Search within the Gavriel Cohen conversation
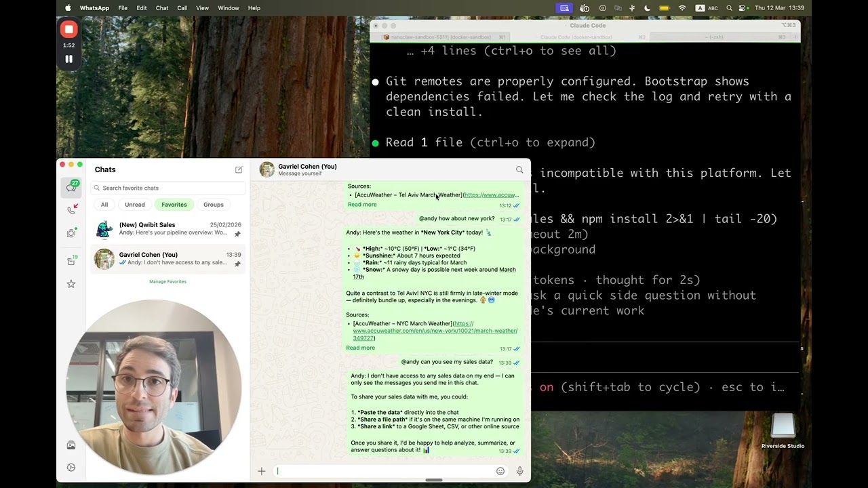 [519, 170]
